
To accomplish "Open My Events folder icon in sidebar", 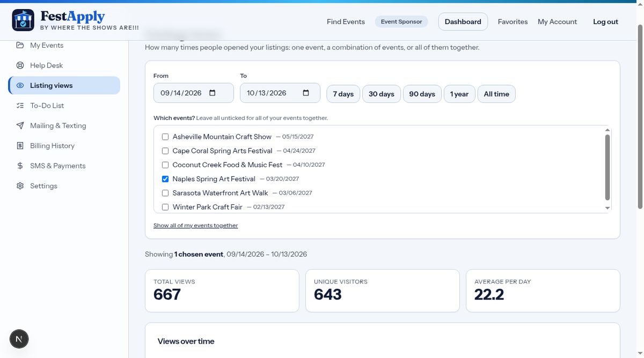I will [20, 45].
